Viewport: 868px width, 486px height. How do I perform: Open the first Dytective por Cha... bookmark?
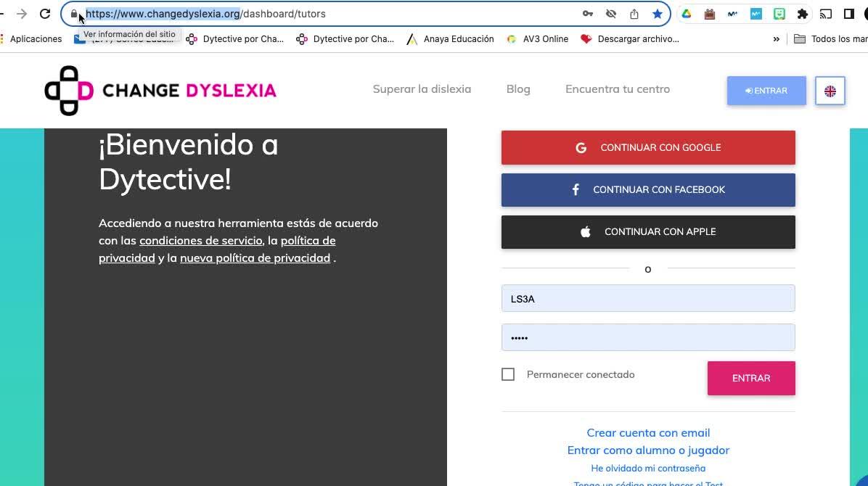coord(234,38)
